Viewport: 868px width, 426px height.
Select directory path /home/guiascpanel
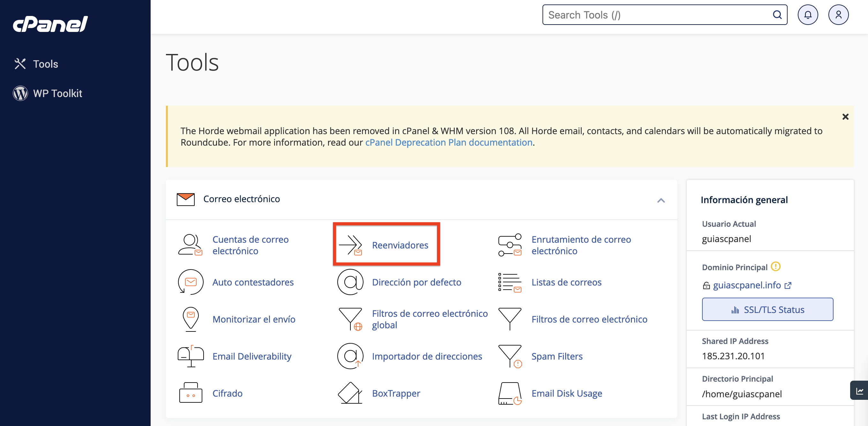[x=742, y=394]
